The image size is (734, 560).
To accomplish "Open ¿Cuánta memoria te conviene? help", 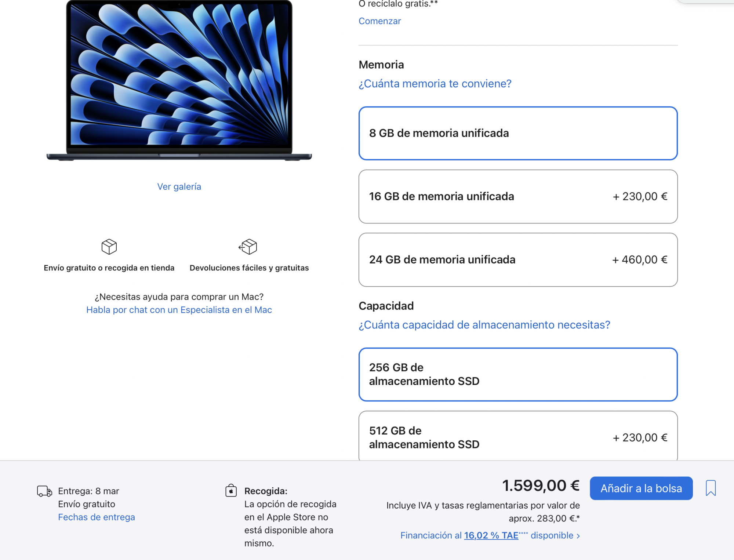I will click(x=435, y=84).
